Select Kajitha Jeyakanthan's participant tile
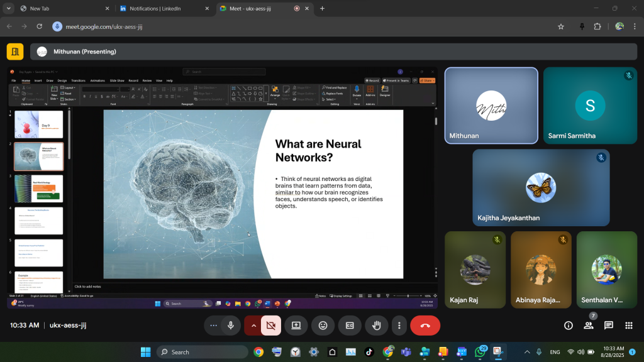Image resolution: width=644 pixels, height=362 pixels. (x=541, y=187)
